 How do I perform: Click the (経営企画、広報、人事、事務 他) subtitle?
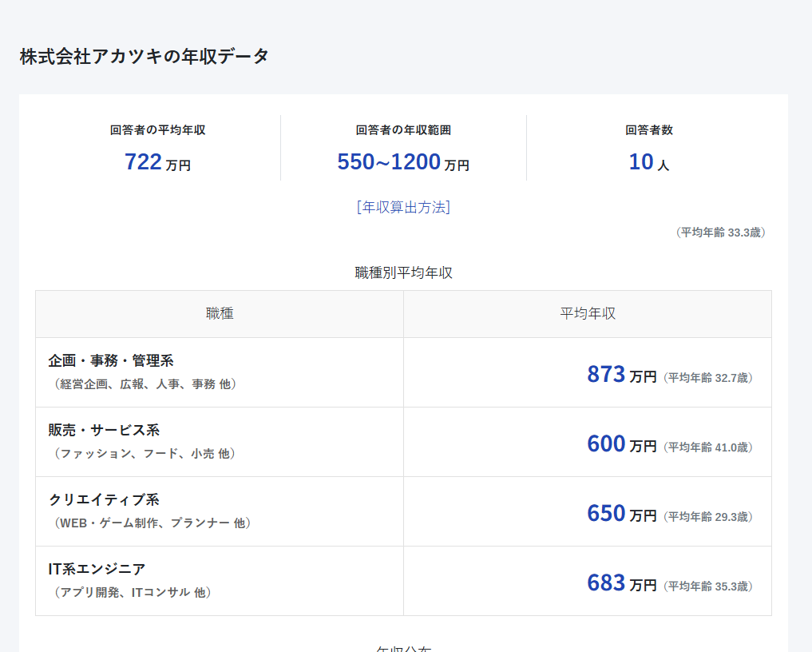click(145, 384)
